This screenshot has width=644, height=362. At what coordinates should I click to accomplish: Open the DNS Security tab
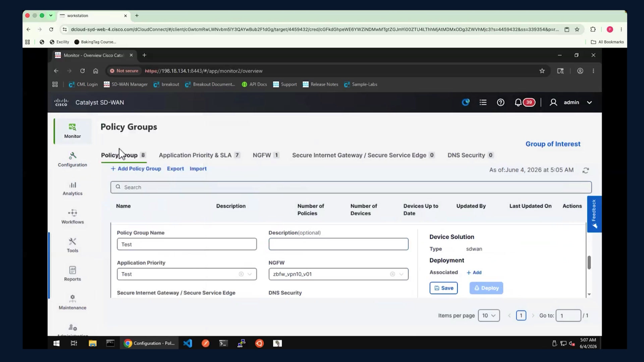(470, 155)
